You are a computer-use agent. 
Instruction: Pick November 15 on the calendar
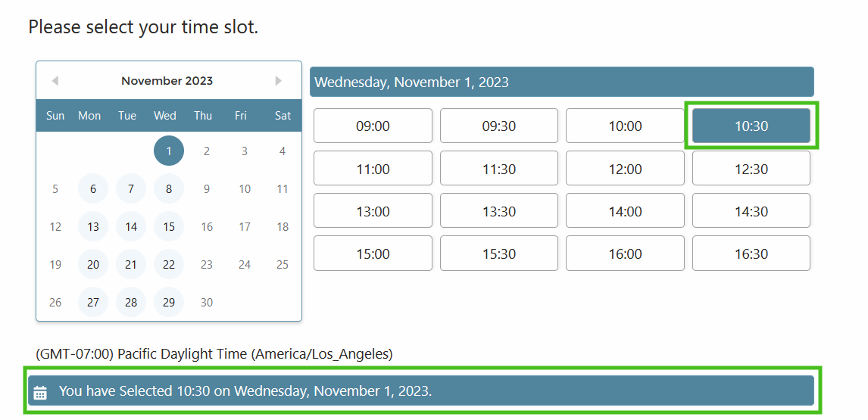[x=169, y=226]
